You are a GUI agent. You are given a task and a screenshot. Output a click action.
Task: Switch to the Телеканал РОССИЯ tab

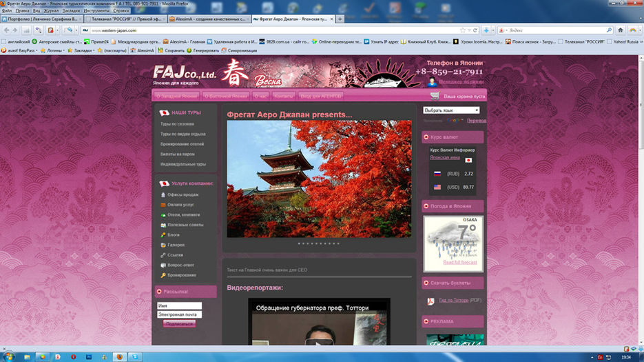click(125, 19)
